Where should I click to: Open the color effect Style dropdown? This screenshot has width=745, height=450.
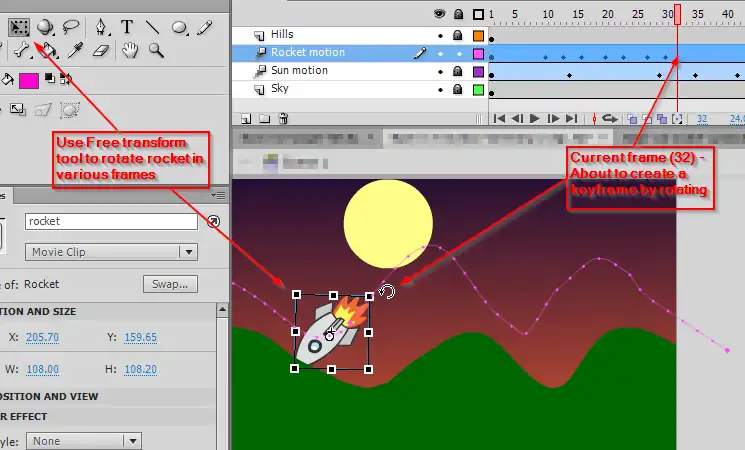pyautogui.click(x=83, y=440)
